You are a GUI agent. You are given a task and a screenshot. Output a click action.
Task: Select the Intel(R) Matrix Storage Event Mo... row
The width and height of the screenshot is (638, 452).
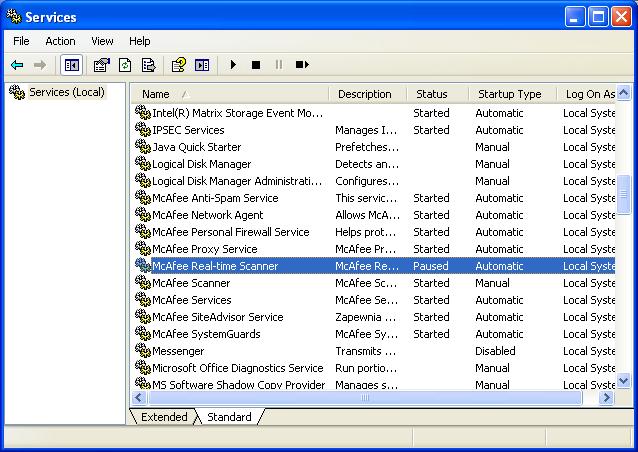374,113
